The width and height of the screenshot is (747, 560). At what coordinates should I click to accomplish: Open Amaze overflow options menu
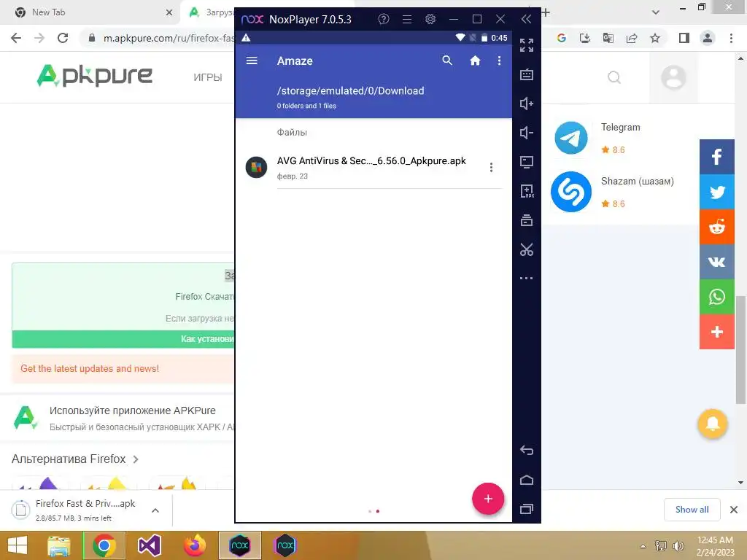499,61
